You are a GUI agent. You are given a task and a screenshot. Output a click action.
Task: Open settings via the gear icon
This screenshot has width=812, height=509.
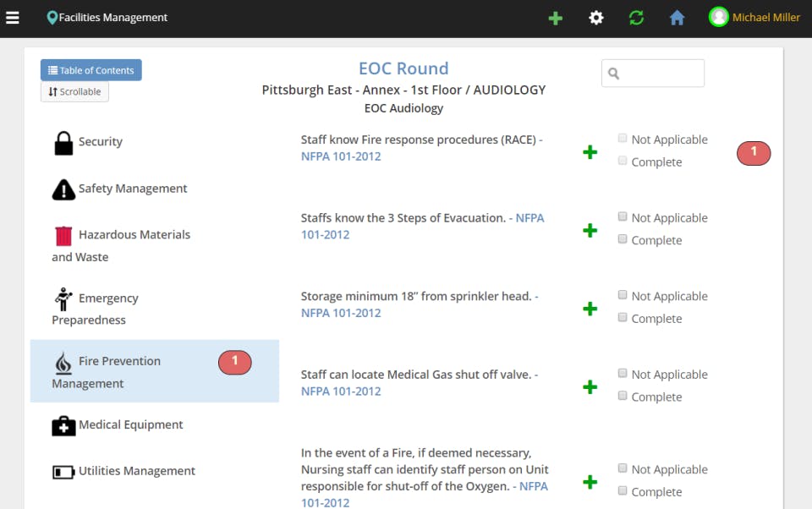[596, 18]
